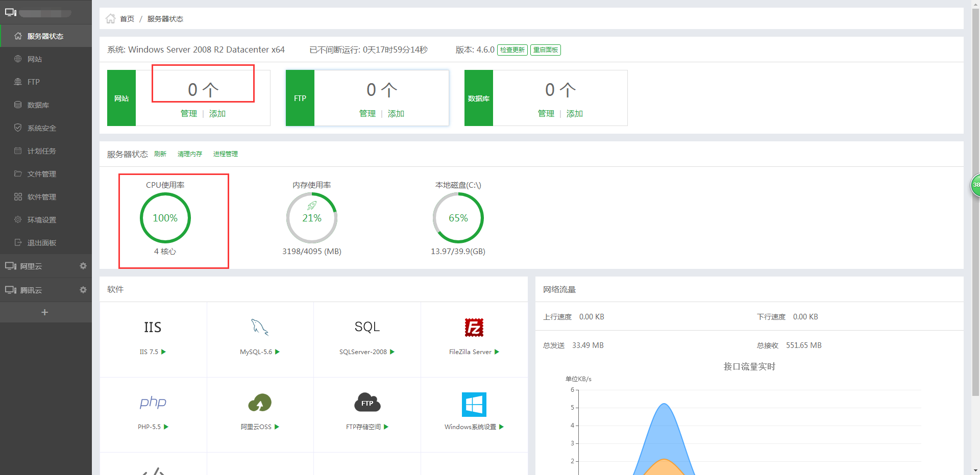Click the IIS software icon
This screenshot has height=475, width=980.
pos(153,327)
